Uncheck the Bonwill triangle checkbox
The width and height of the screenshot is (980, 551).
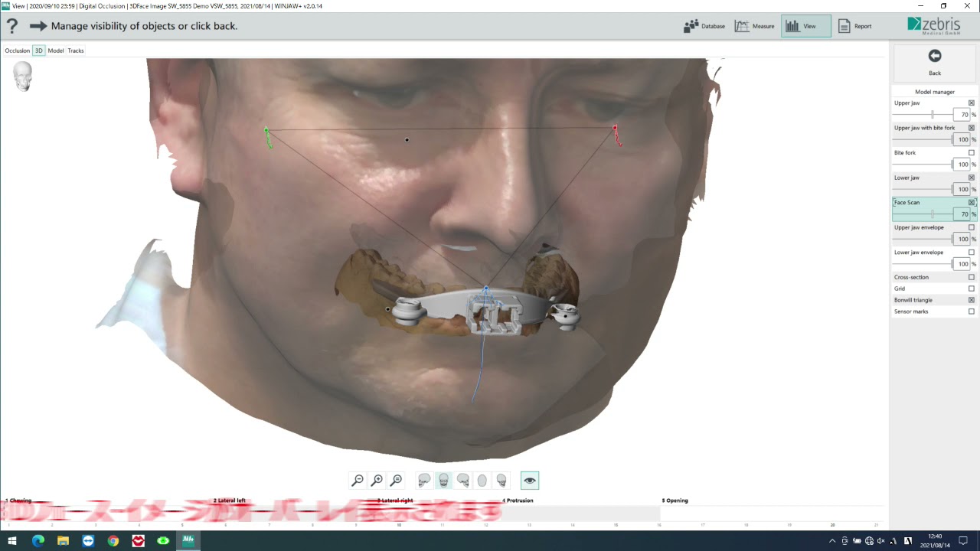(x=972, y=300)
